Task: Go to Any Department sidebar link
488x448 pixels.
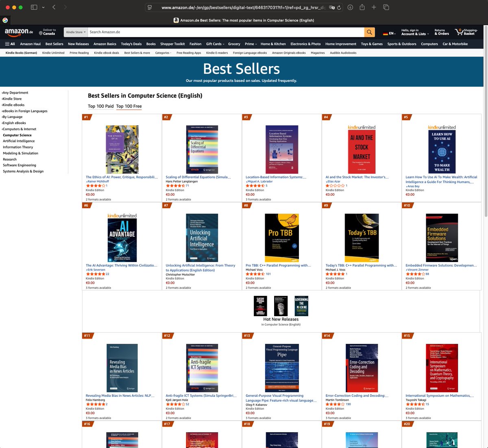Action: pyautogui.click(x=15, y=93)
